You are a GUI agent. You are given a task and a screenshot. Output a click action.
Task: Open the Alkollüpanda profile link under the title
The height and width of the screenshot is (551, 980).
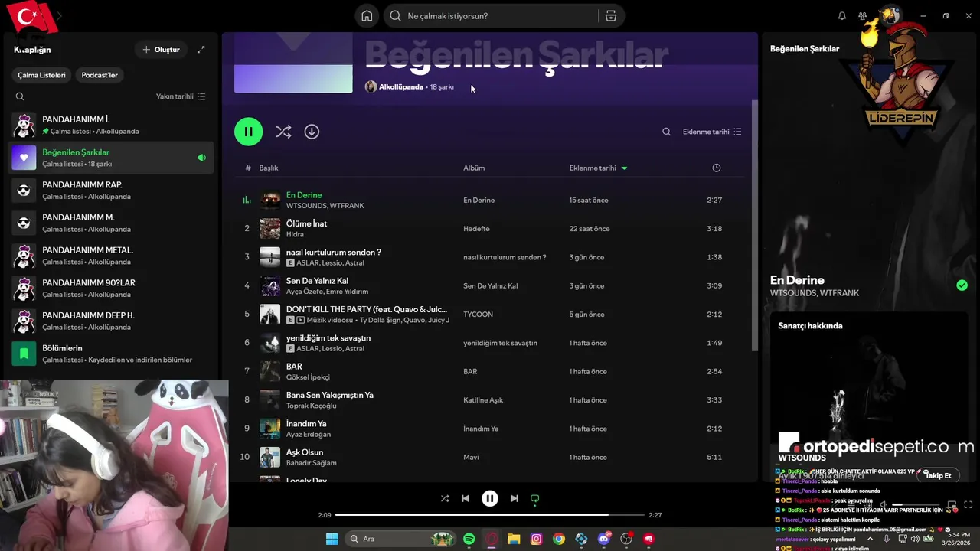pyautogui.click(x=400, y=87)
